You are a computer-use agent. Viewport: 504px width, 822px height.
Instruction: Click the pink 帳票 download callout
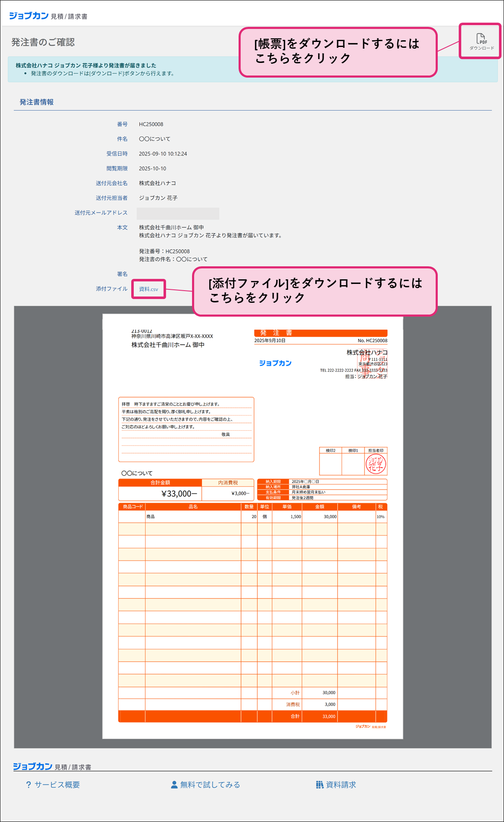[338, 52]
